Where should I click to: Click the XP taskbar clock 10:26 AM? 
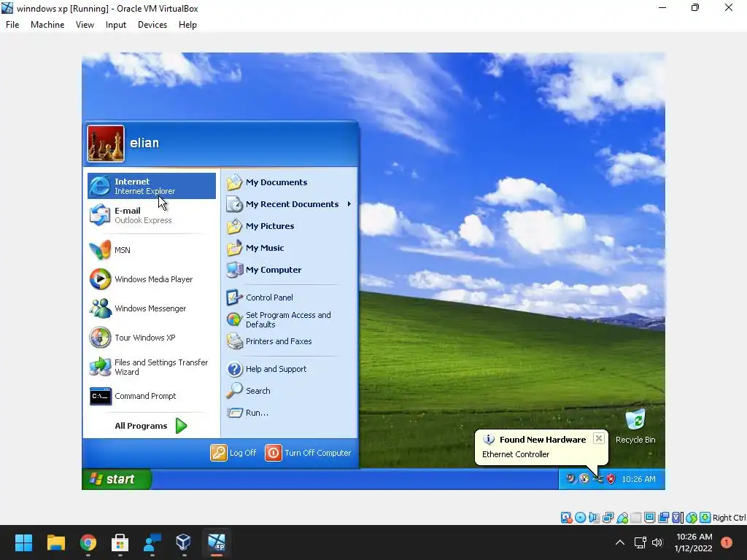click(x=638, y=480)
